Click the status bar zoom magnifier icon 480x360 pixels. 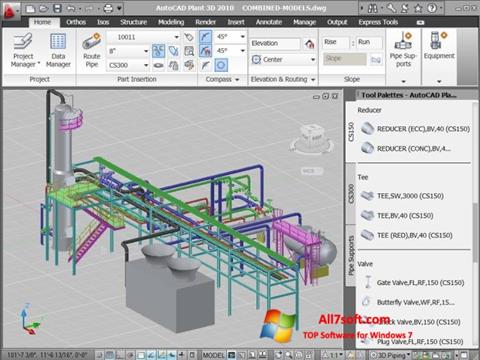click(x=289, y=355)
